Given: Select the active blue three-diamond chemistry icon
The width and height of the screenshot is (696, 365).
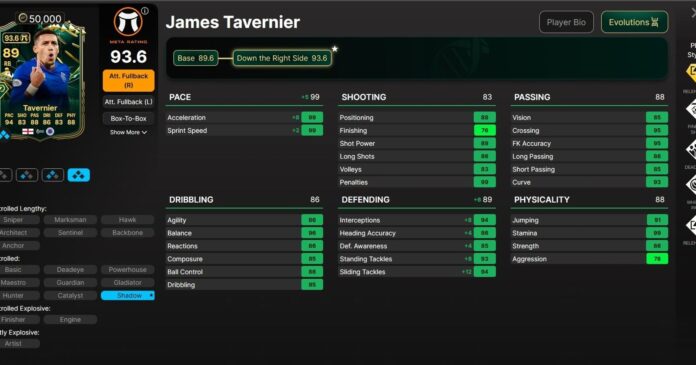Looking at the screenshot, I should click(x=79, y=175).
